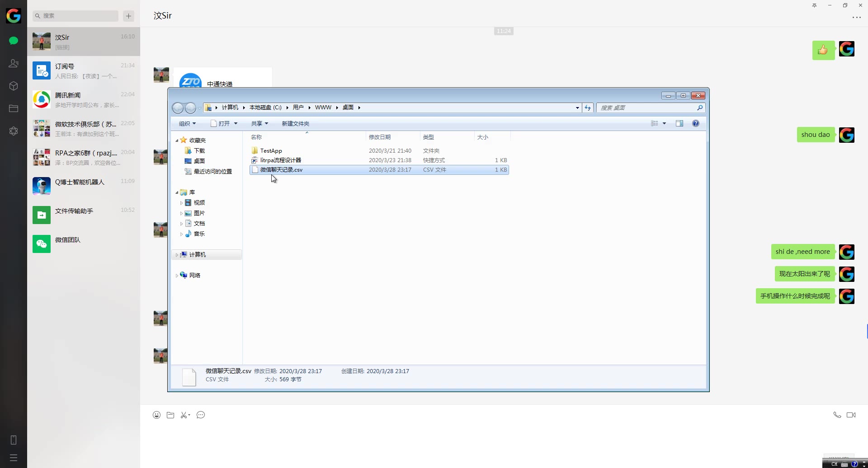Select 最近访问的位置 in navigation pane

pyautogui.click(x=208, y=172)
